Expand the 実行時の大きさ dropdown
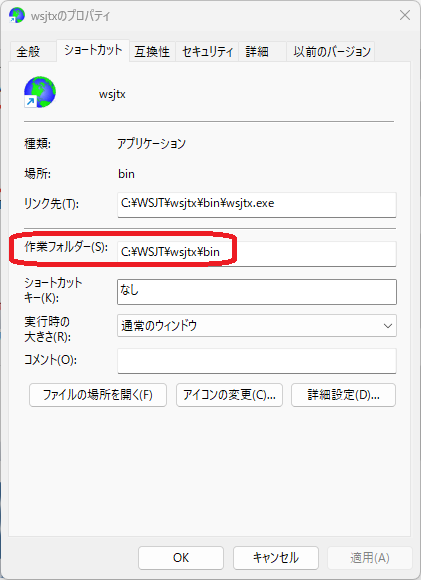This screenshot has width=421, height=580. (x=257, y=326)
